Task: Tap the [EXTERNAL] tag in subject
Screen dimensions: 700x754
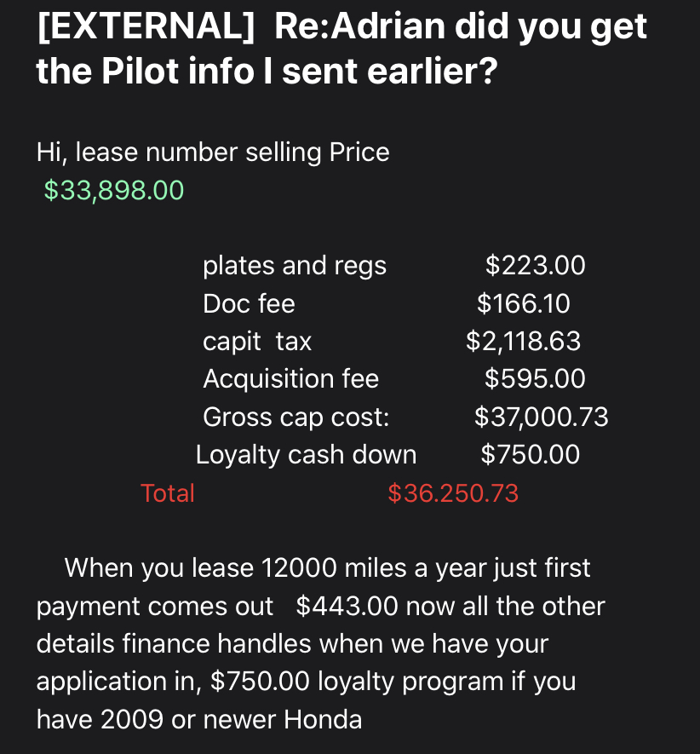Action: click(146, 27)
